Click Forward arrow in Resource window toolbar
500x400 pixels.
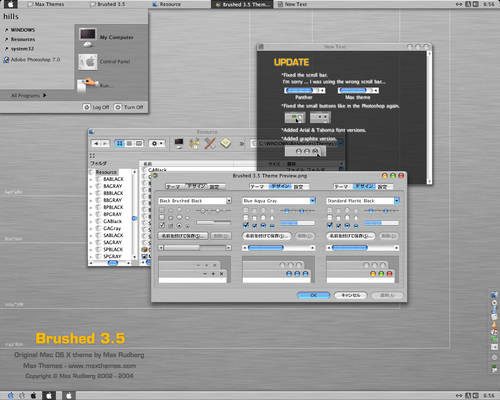(105, 143)
